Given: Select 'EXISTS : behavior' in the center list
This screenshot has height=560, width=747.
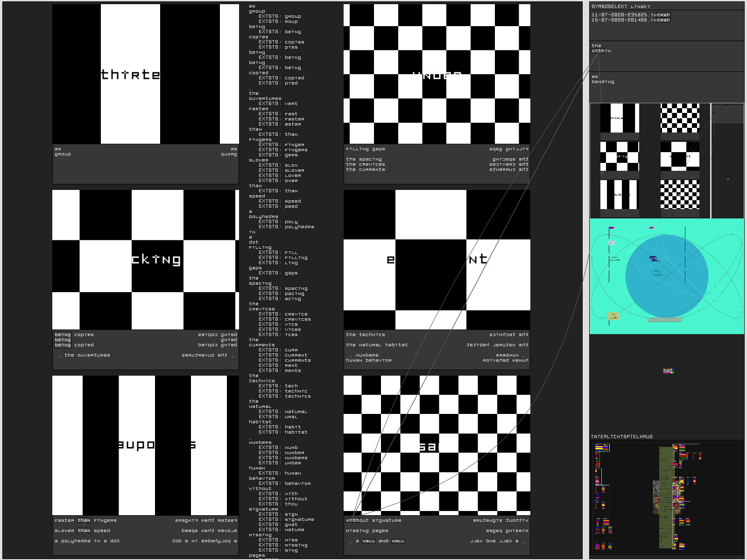Looking at the screenshot, I should 284,483.
